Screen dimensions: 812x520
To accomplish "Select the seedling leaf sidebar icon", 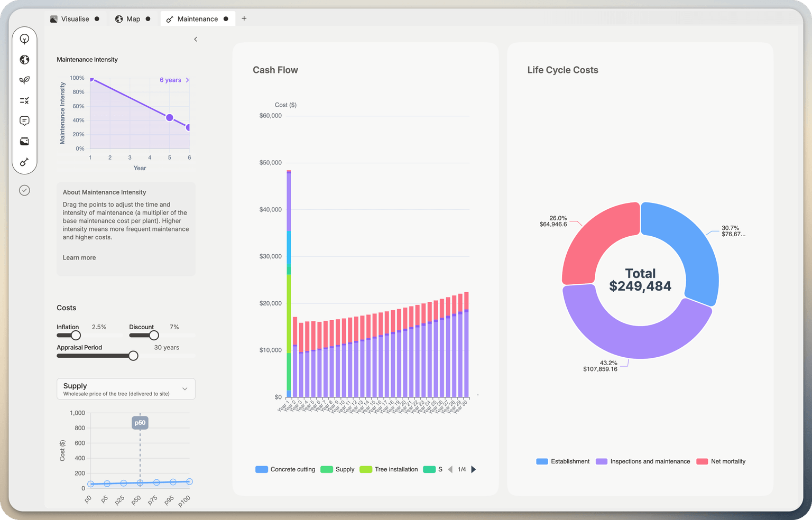I will click(24, 80).
